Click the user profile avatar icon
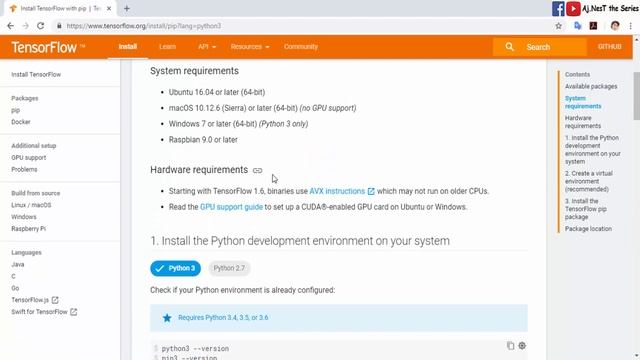The width and height of the screenshot is (640, 360). [615, 26]
